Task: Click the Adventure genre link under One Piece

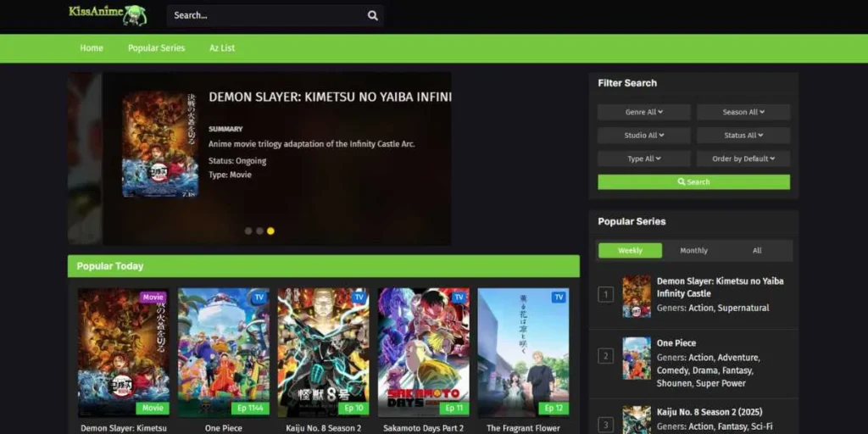Action: pyautogui.click(x=738, y=357)
